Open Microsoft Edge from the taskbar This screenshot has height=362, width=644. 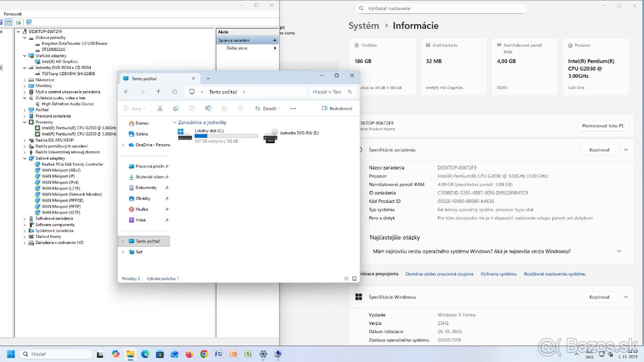click(145, 354)
